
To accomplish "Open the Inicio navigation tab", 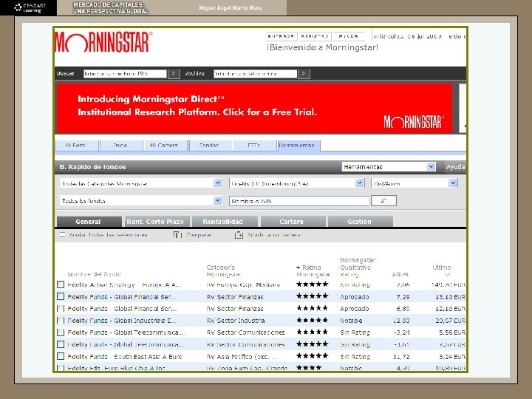I will 120,146.
